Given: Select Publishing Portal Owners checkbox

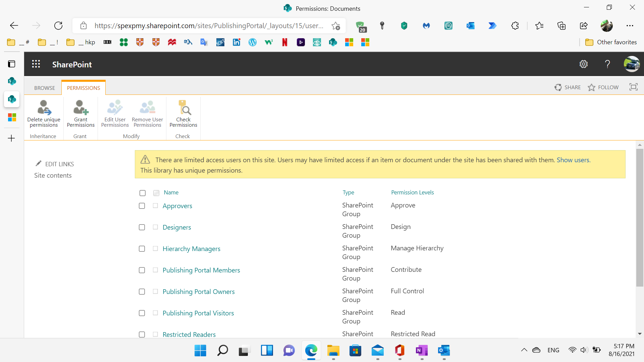Looking at the screenshot, I should [x=142, y=292].
